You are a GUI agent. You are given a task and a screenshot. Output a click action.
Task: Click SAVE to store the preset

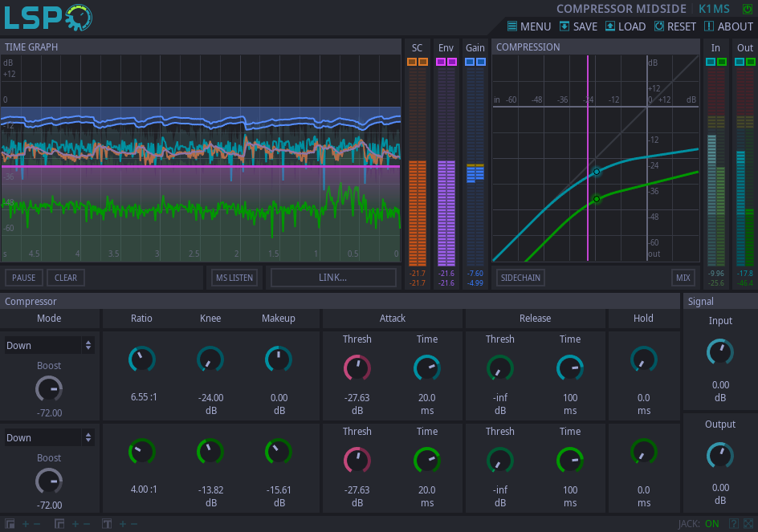point(578,26)
